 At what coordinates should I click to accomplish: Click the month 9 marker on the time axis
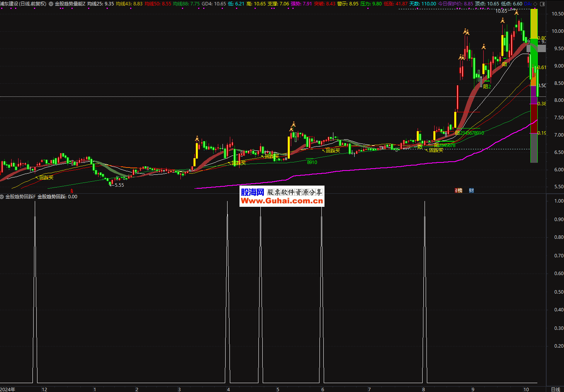click(473, 389)
